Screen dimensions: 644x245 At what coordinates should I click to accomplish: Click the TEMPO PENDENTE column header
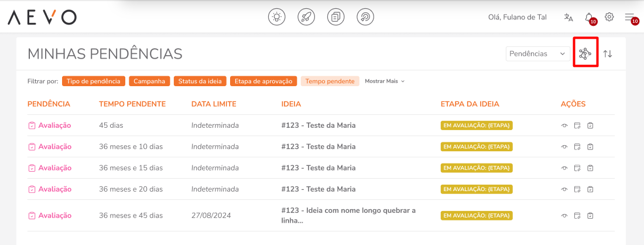[132, 104]
